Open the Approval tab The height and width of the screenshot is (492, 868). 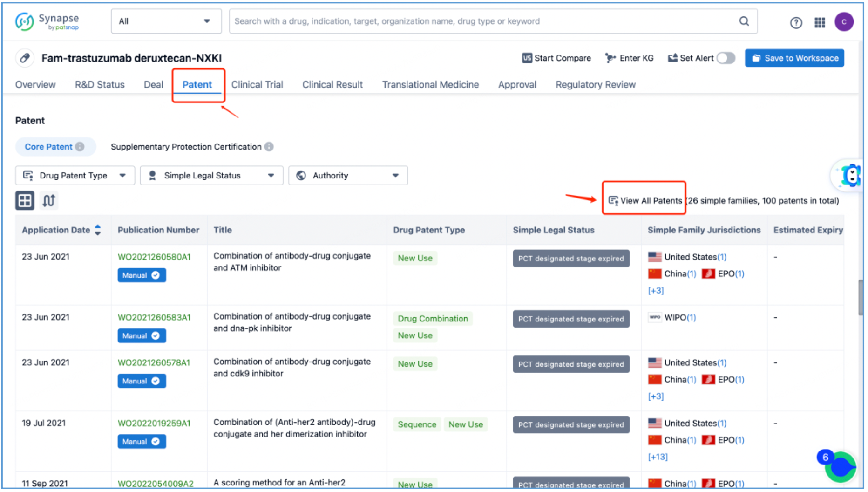pyautogui.click(x=517, y=85)
